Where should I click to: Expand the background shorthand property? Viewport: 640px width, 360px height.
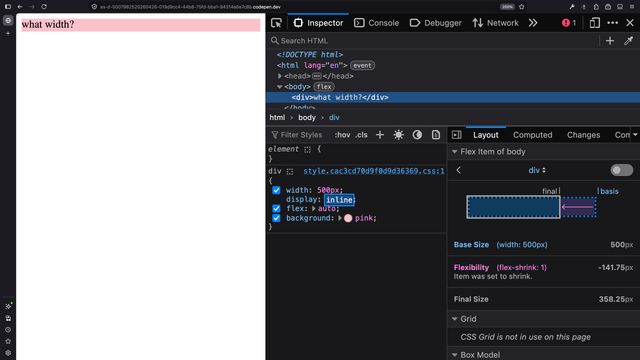point(340,218)
